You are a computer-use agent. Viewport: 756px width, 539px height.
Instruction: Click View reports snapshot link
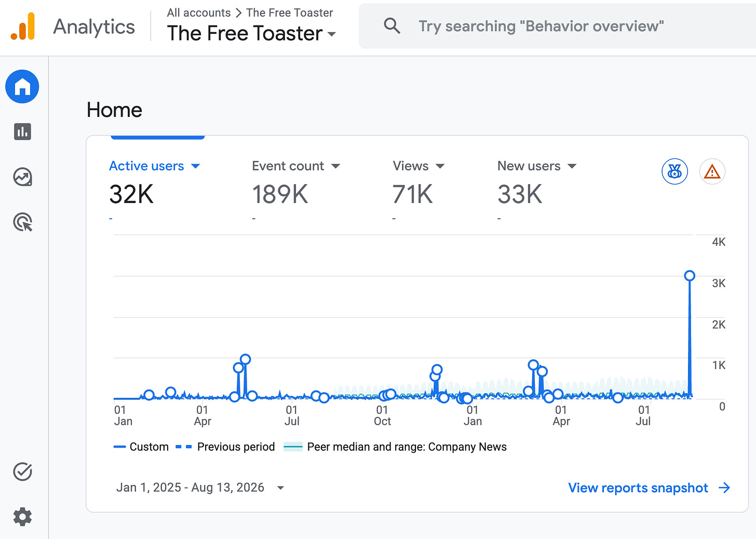coord(650,488)
